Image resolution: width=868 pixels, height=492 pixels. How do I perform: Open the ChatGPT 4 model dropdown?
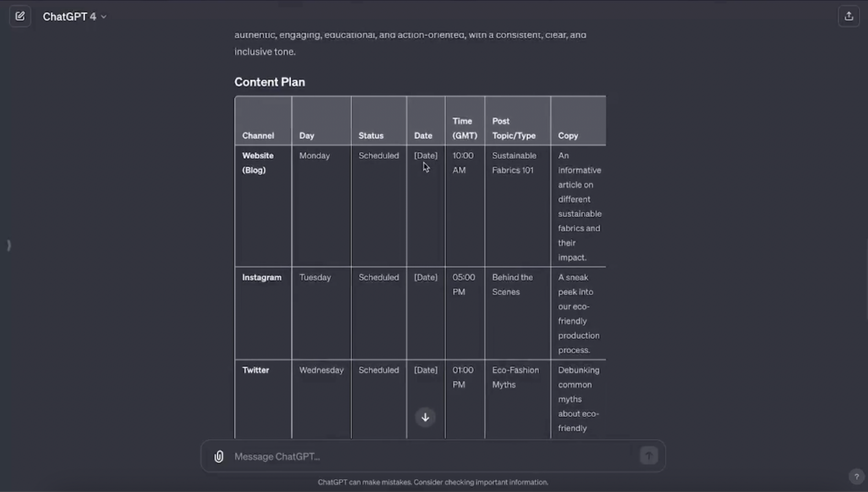click(75, 17)
